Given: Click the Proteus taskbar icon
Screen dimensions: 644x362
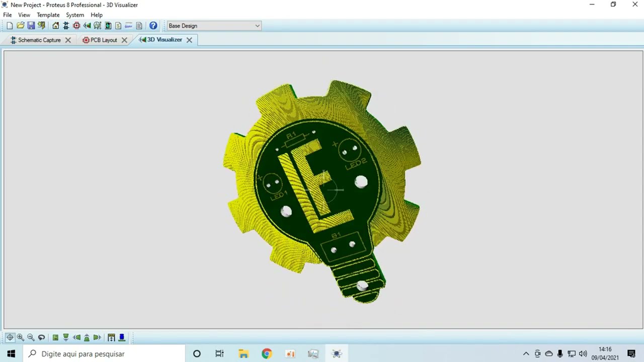Looking at the screenshot, I should [x=337, y=353].
